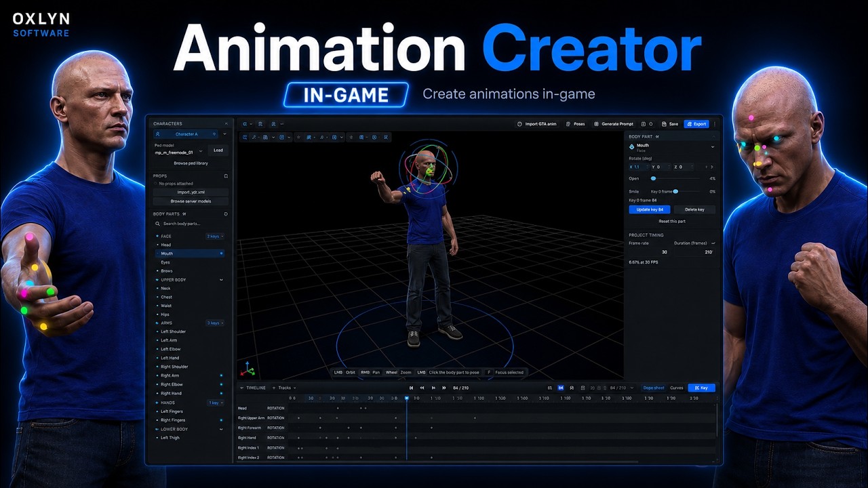Viewport: 868px width, 488px height.
Task: Click the play button in timeline
Action: pyautogui.click(x=433, y=388)
